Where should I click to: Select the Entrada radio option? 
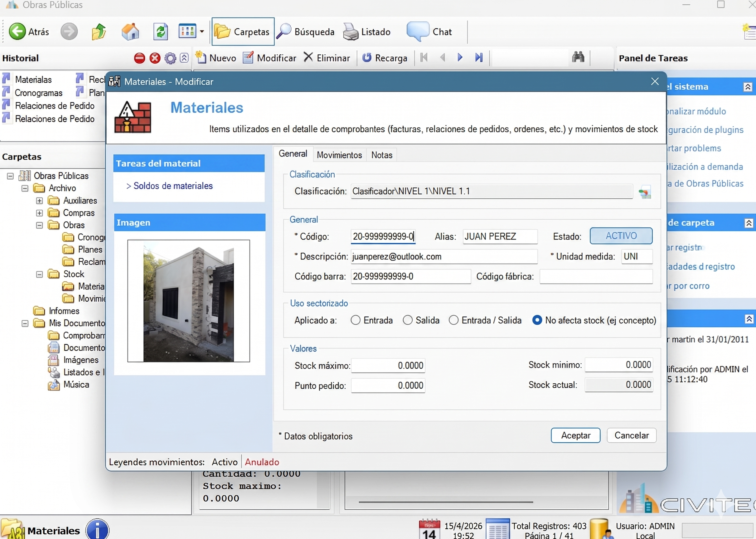coord(356,320)
